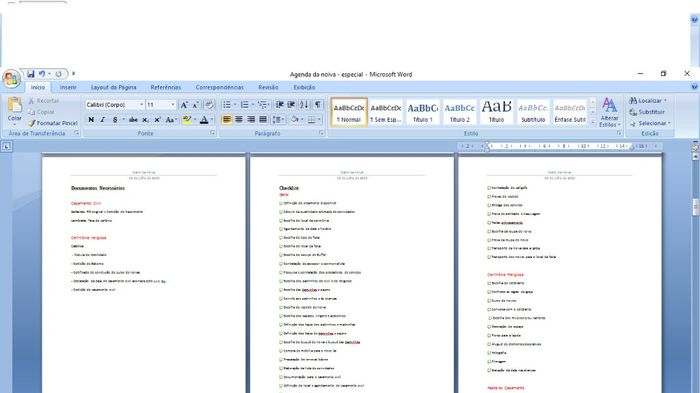Screen dimensions: 700x393
Task: Apply superscript formatting
Action: click(x=157, y=120)
